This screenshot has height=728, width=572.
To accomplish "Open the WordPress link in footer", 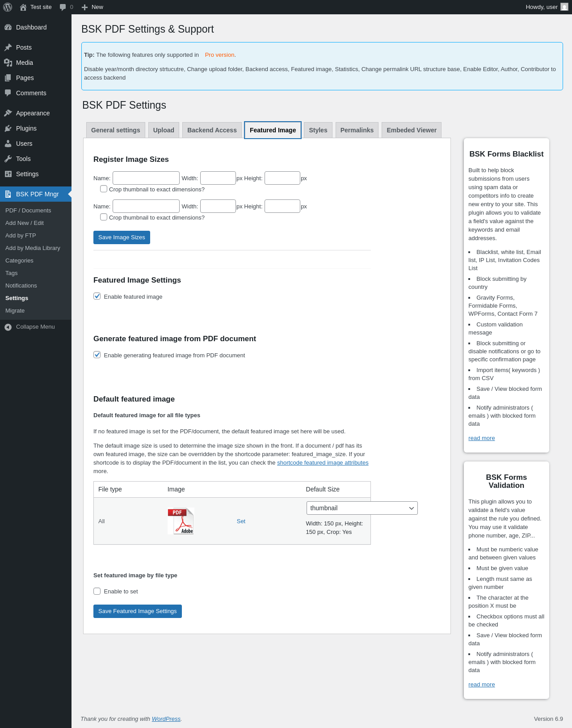I will 166,719.
